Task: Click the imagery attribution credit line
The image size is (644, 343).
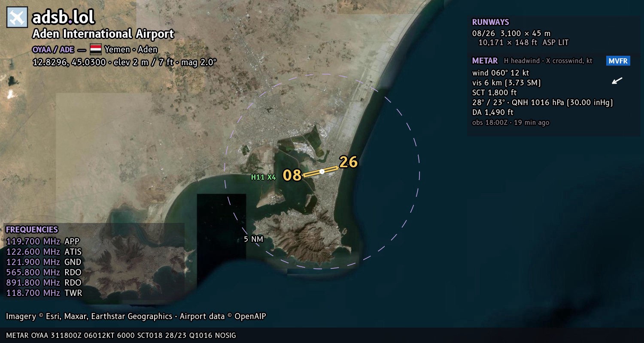Action: click(x=136, y=316)
